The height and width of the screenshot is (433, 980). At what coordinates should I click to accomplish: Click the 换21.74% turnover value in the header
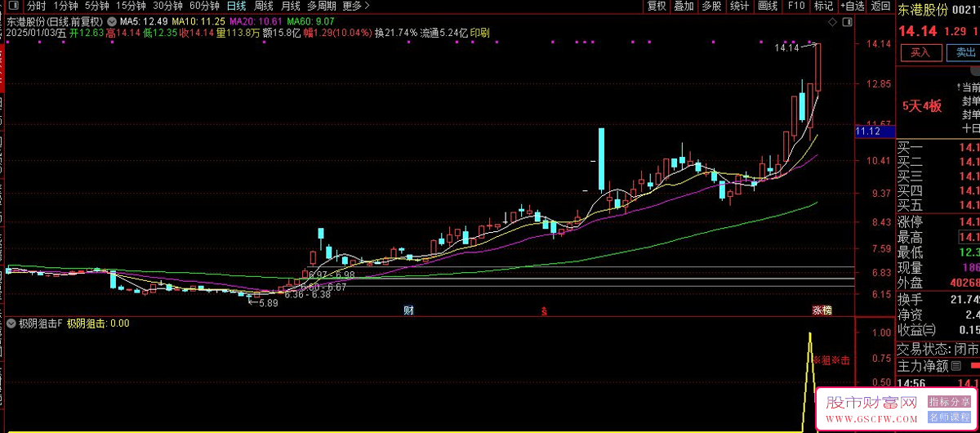pyautogui.click(x=396, y=33)
